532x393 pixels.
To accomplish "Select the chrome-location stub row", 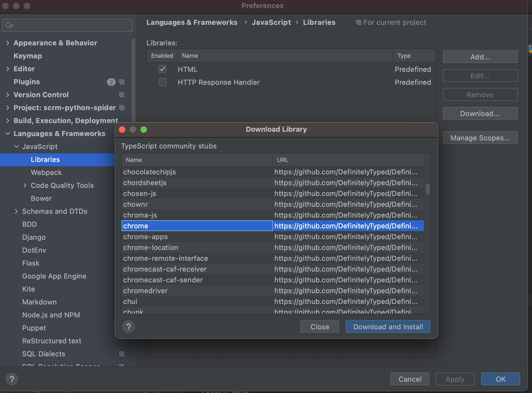I will (273, 248).
